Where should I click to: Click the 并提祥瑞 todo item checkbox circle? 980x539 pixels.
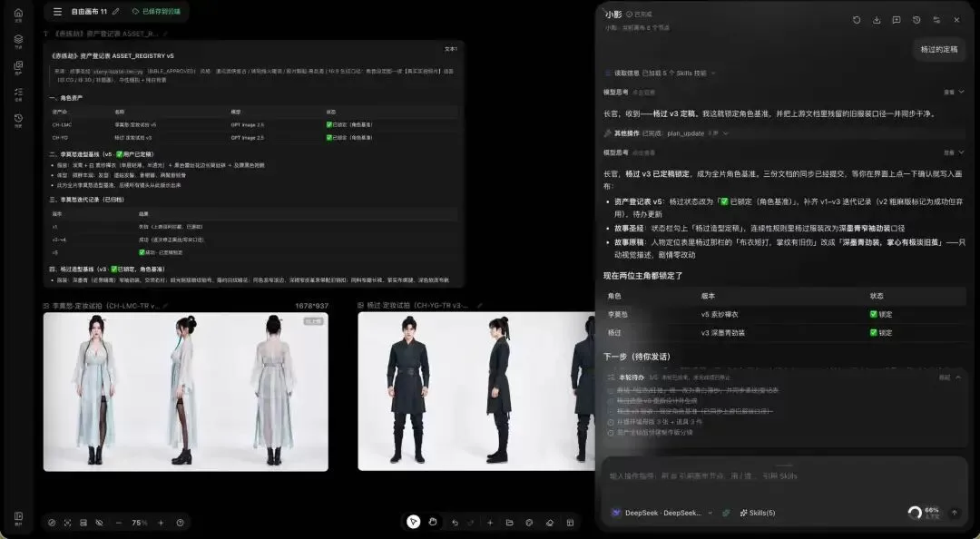[x=611, y=422]
